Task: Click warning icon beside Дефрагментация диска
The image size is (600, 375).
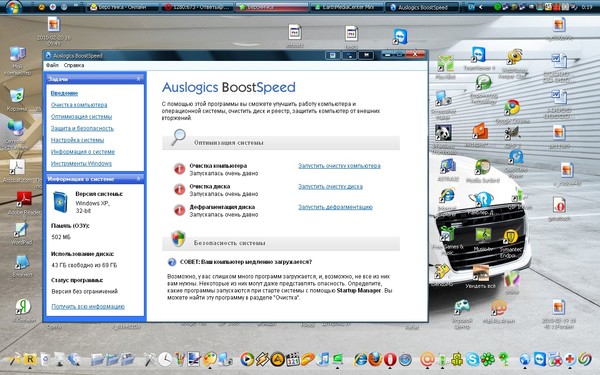Action: (x=179, y=210)
